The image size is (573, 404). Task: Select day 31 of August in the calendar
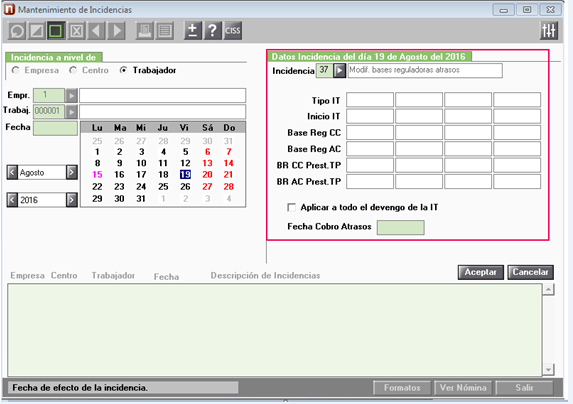[x=141, y=199]
